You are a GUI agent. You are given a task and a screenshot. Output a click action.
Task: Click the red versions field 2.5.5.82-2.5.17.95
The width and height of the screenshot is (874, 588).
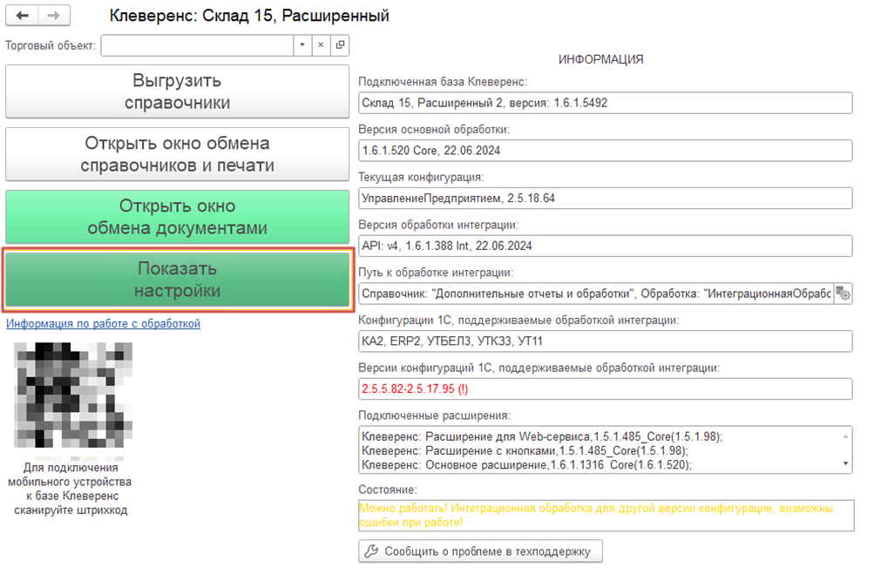[x=606, y=389]
